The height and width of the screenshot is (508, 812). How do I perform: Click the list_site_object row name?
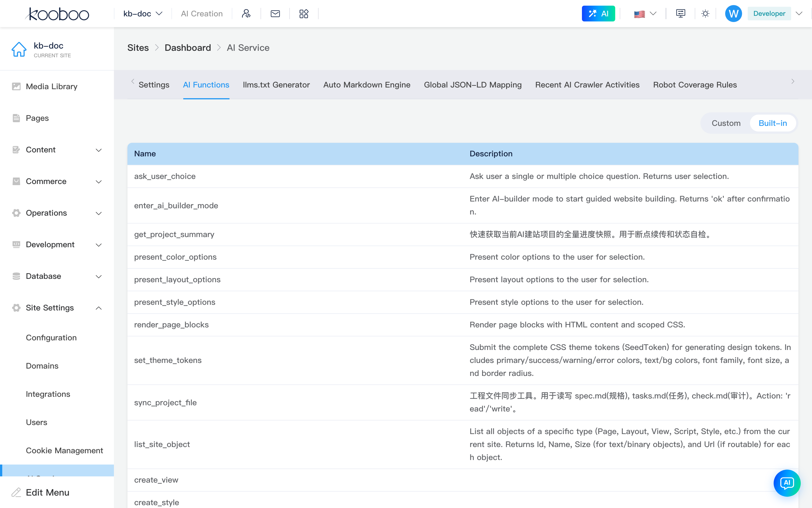click(162, 444)
